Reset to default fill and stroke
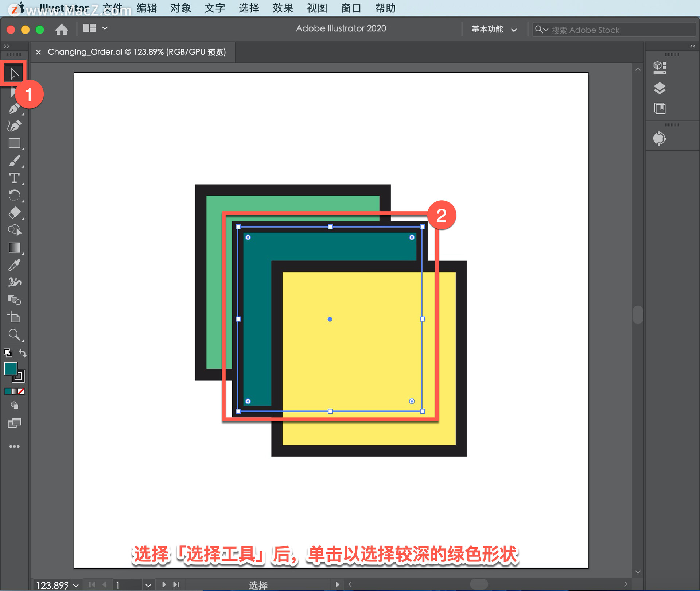Image resolution: width=700 pixels, height=591 pixels. click(8, 353)
